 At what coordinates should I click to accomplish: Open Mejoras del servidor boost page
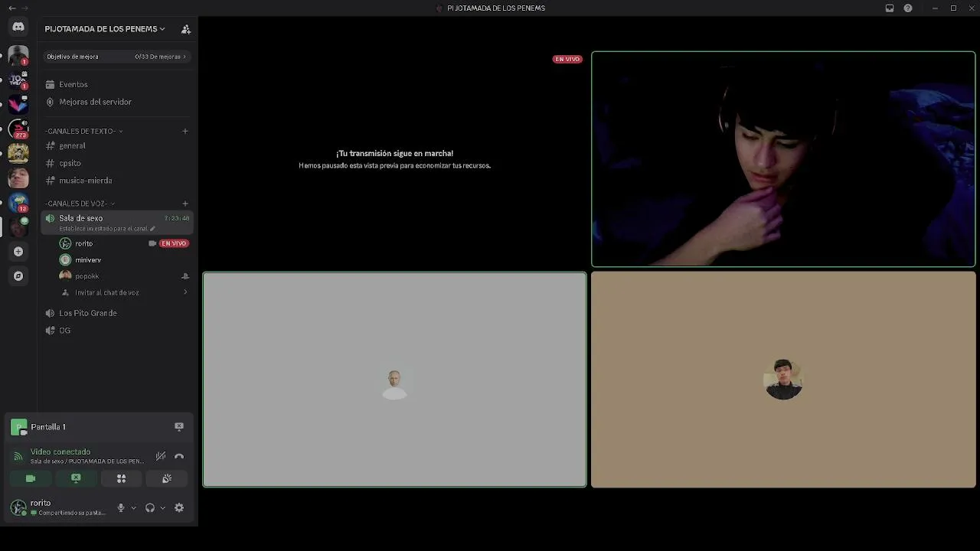[95, 102]
